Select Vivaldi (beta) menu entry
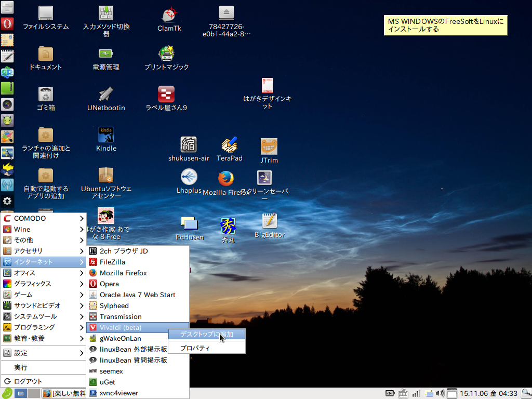 coord(138,327)
